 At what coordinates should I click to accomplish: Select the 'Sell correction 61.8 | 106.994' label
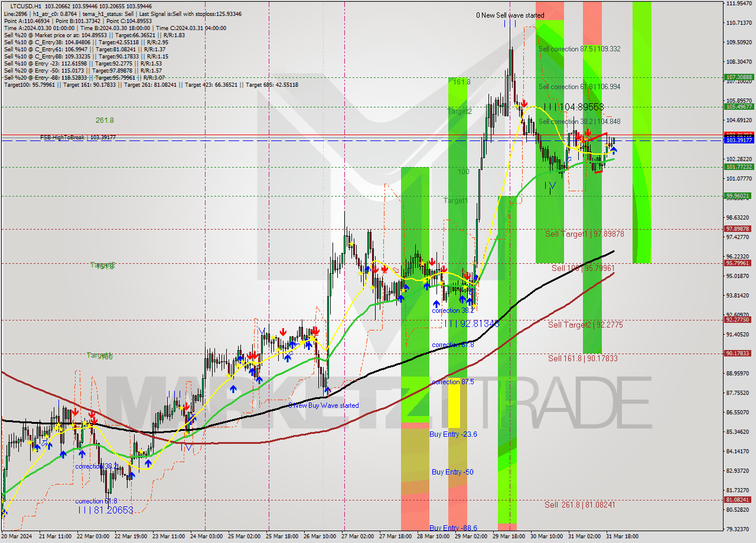pyautogui.click(x=579, y=87)
